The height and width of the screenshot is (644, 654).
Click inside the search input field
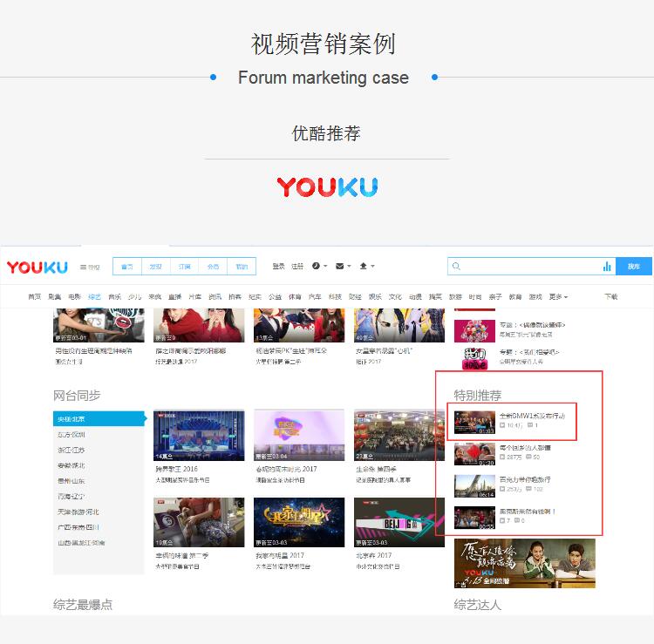[531, 267]
